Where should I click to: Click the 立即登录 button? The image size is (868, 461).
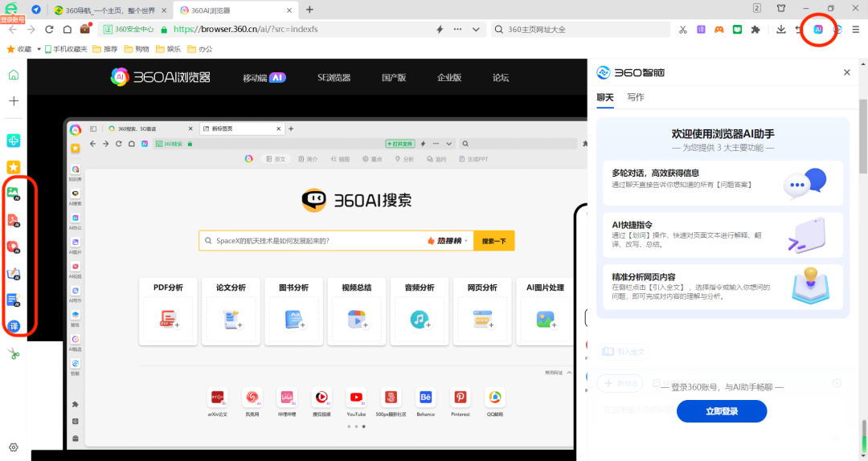pos(722,411)
